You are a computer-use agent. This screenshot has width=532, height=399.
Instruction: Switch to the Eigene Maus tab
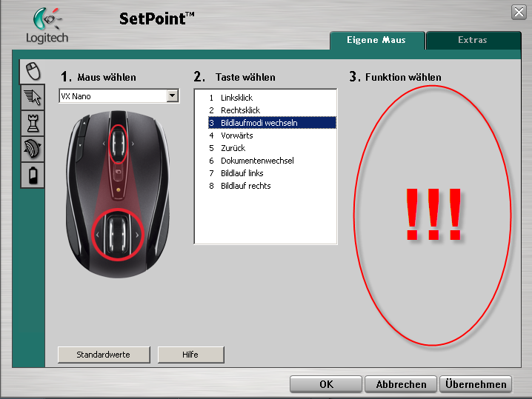point(376,40)
